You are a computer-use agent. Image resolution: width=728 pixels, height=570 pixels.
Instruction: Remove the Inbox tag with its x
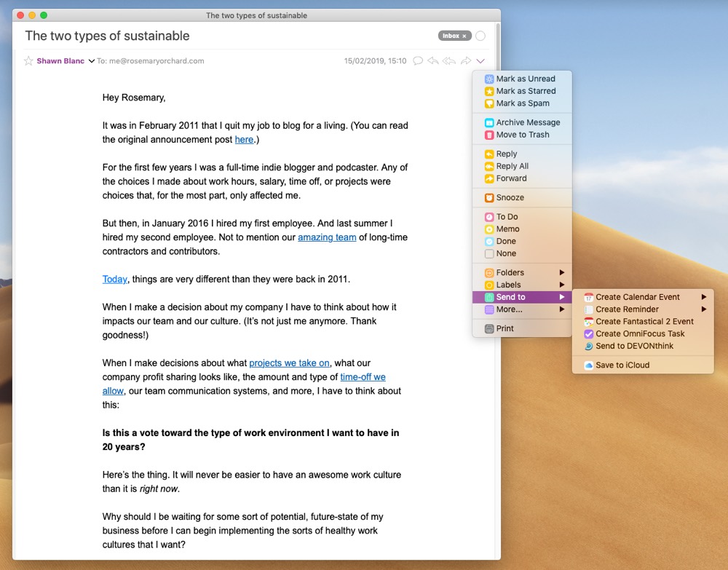464,36
